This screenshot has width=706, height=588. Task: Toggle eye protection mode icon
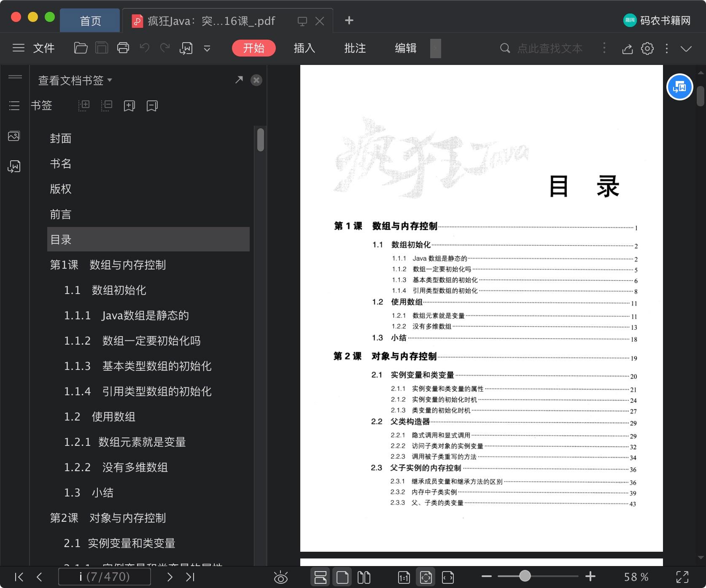pyautogui.click(x=280, y=577)
